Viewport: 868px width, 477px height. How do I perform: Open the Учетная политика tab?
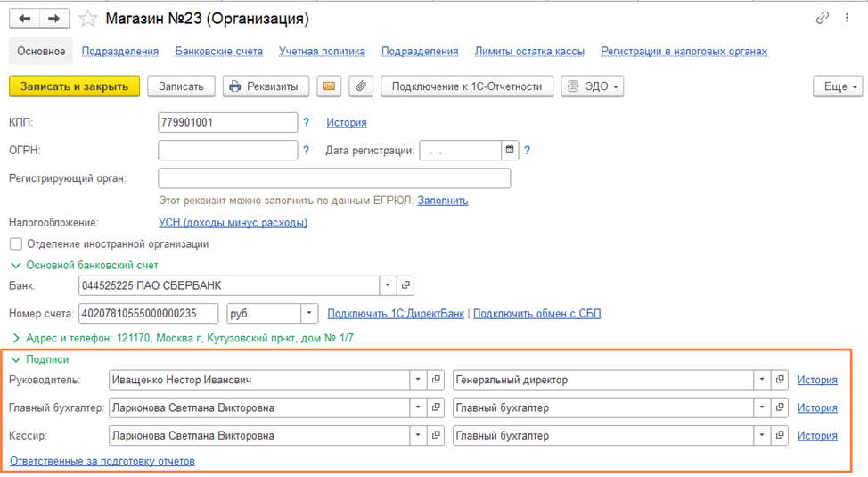[x=322, y=52]
